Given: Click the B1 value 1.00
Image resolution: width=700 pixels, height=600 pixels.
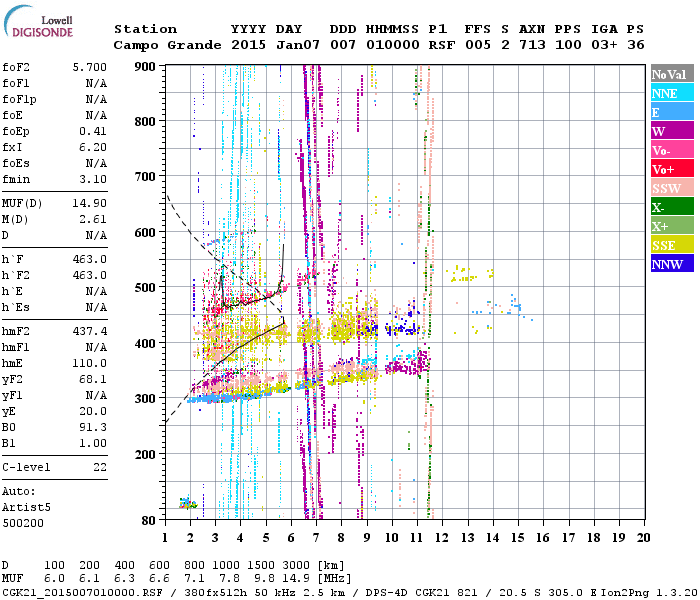Looking at the screenshot, I should pos(93,443).
